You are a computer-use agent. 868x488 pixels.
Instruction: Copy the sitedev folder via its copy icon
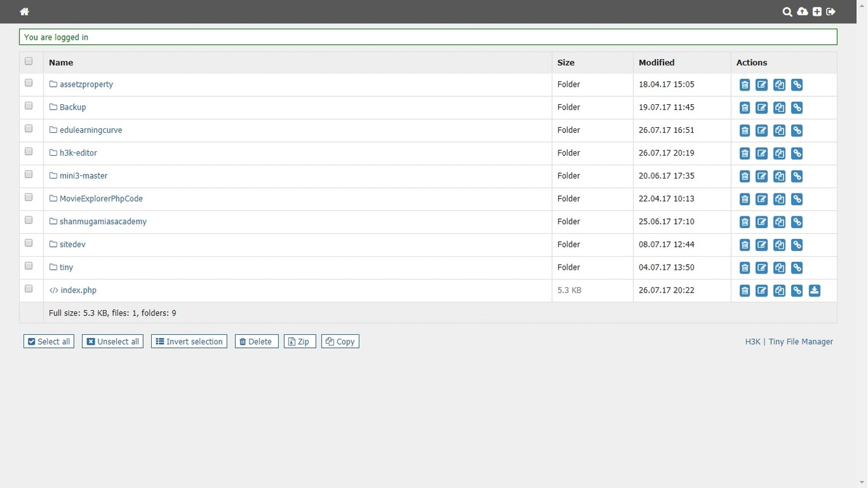click(779, 244)
